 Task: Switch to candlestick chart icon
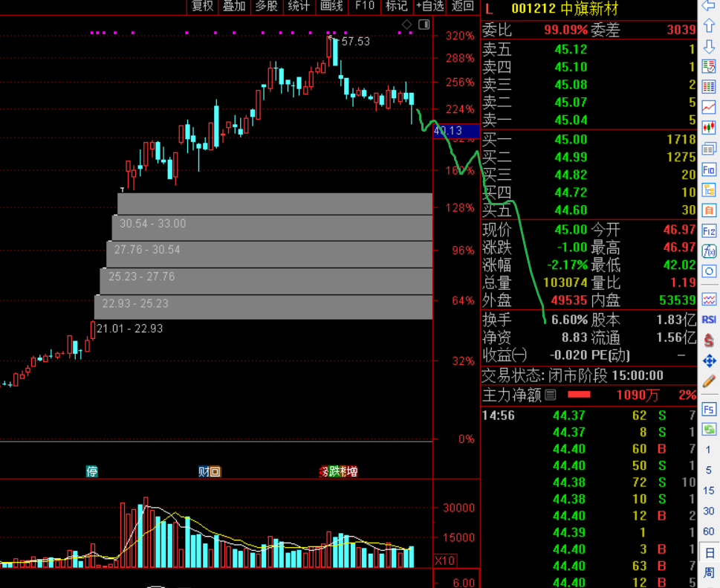709,128
